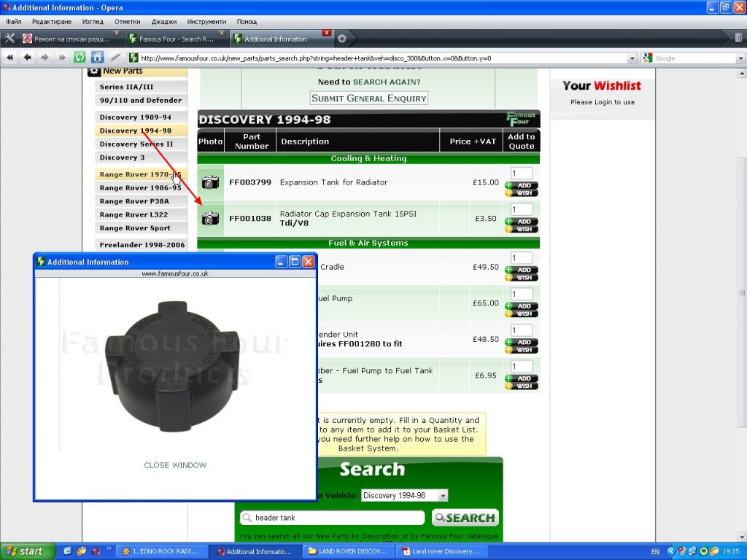Click CLOSE WINDOW in the popup
This screenshot has width=747, height=560.
pos(175,465)
